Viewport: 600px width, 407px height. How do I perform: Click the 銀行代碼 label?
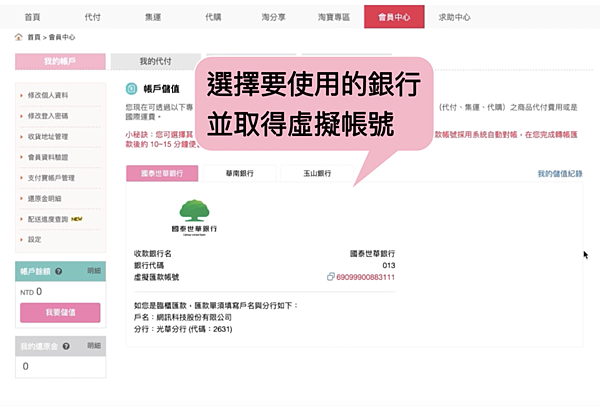click(149, 265)
